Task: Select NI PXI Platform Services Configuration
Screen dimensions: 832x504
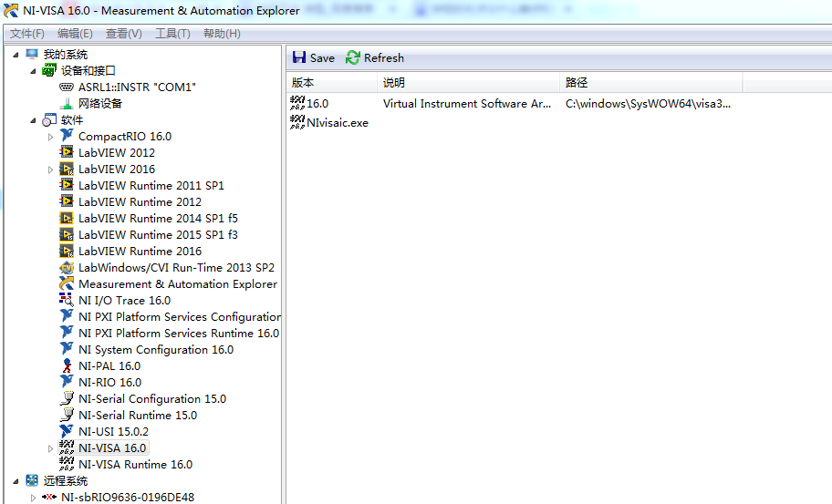Action: point(180,317)
